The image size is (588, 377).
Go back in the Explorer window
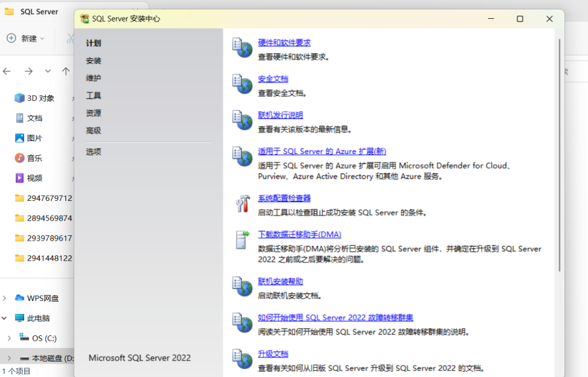(7, 71)
